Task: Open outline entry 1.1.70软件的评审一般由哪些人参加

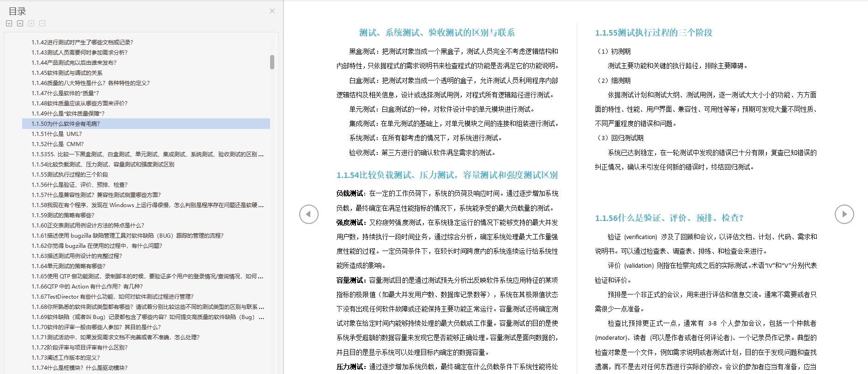Action: [96, 327]
